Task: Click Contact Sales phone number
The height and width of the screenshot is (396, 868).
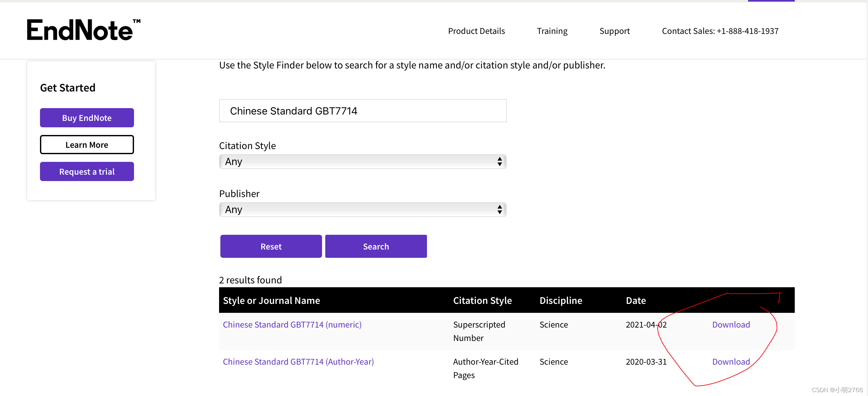Action: (720, 31)
